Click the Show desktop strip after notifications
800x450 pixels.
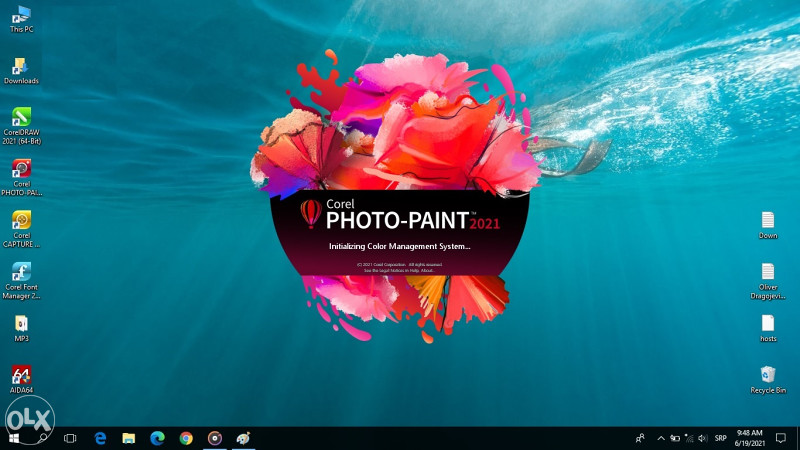[797, 438]
